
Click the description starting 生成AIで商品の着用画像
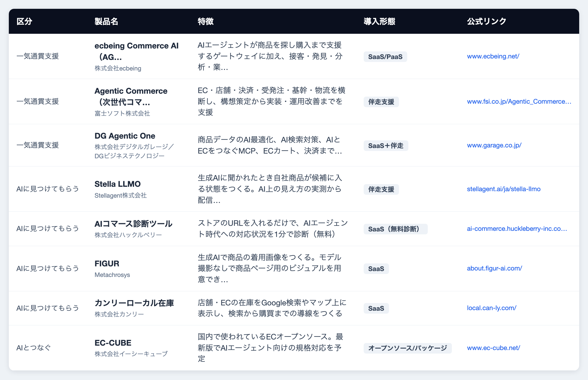pyautogui.click(x=270, y=268)
